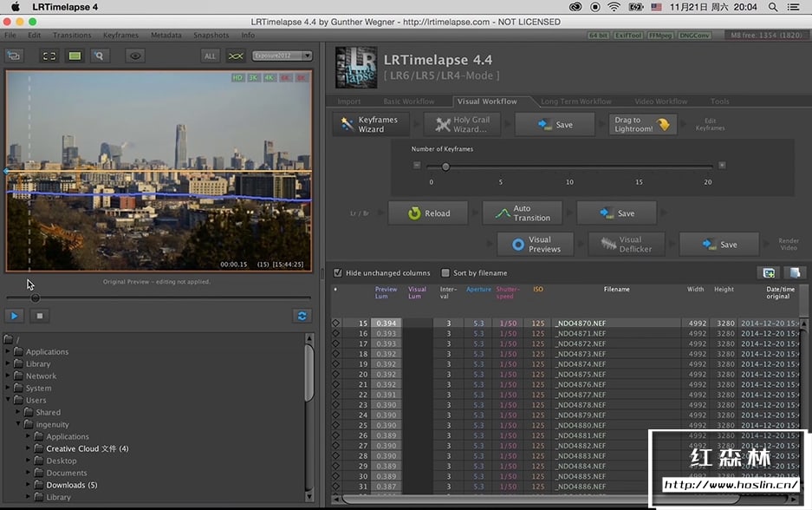Image resolution: width=812 pixels, height=510 pixels.
Task: Expand the Downloads (5) folder
Action: 28,485
